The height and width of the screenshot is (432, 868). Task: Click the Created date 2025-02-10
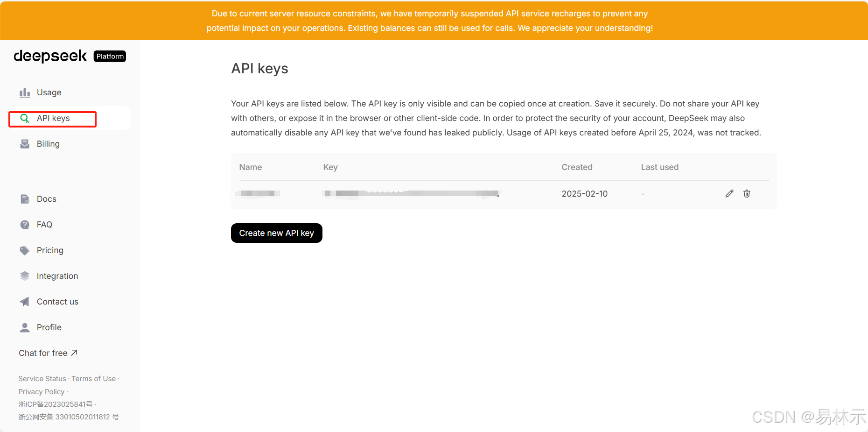coord(584,194)
